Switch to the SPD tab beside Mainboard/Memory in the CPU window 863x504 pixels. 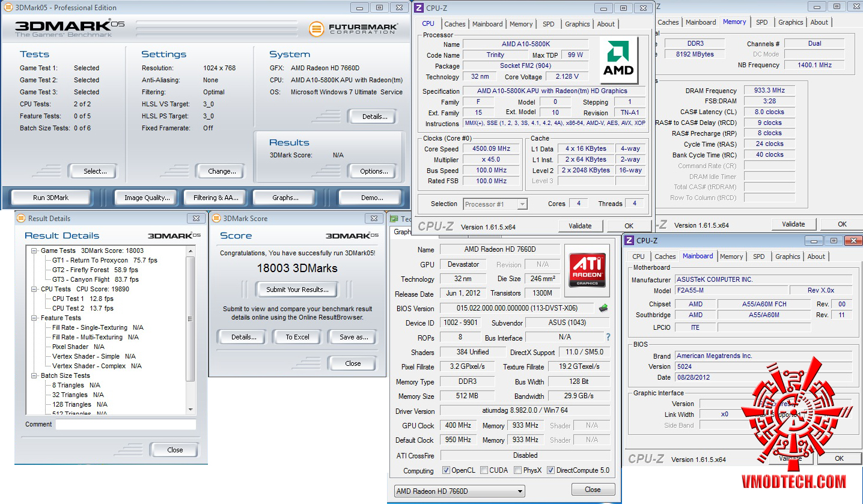pos(548,24)
